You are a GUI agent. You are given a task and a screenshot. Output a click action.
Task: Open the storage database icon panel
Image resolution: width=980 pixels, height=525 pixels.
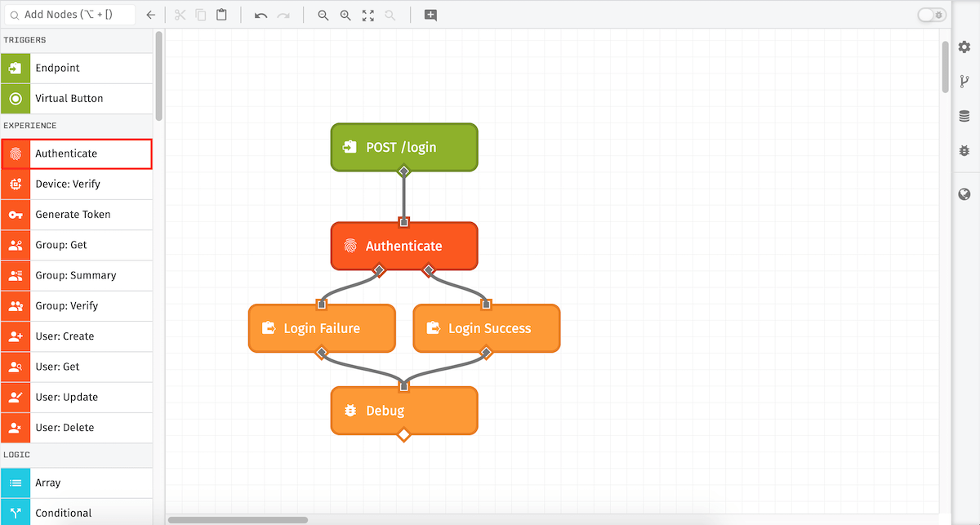click(964, 117)
